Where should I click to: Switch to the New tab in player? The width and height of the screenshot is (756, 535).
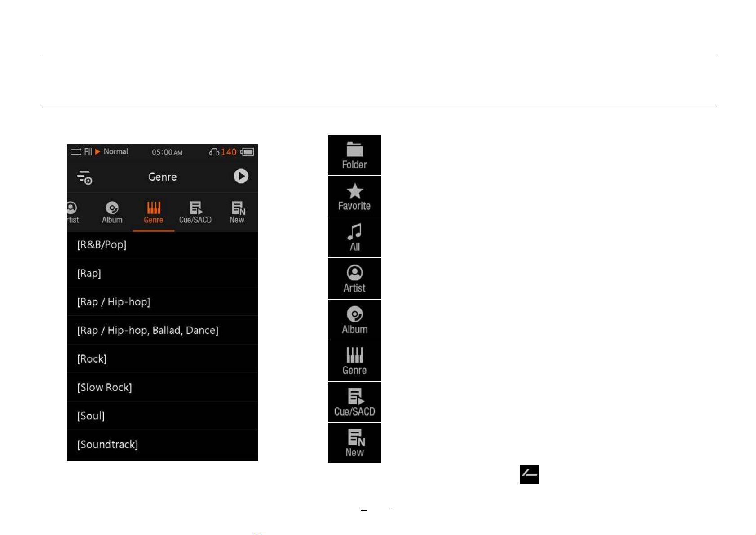[x=237, y=212]
